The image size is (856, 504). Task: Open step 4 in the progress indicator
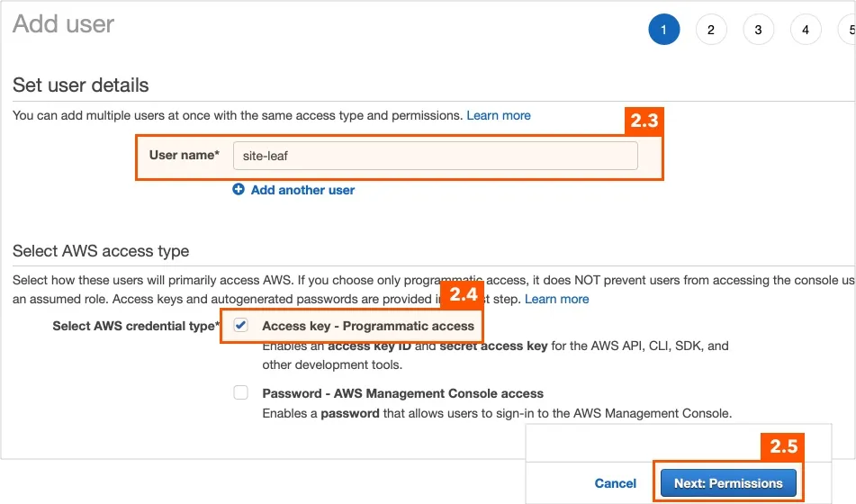(806, 30)
